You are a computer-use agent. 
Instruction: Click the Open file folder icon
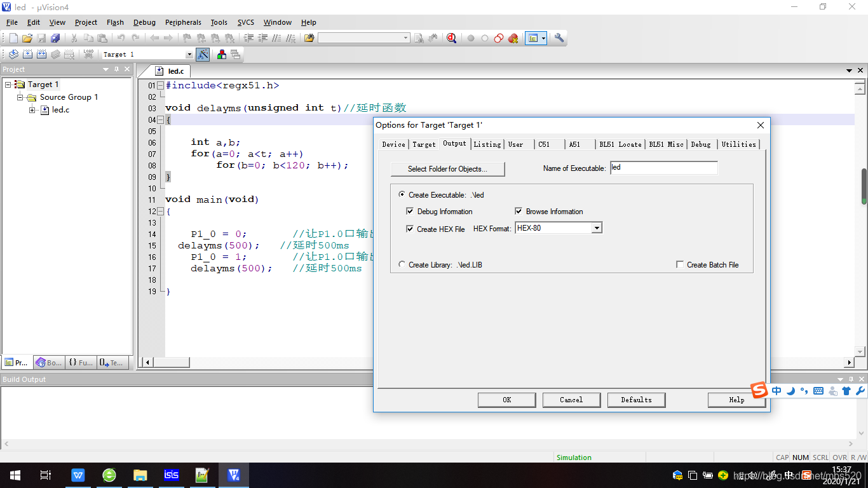point(27,38)
